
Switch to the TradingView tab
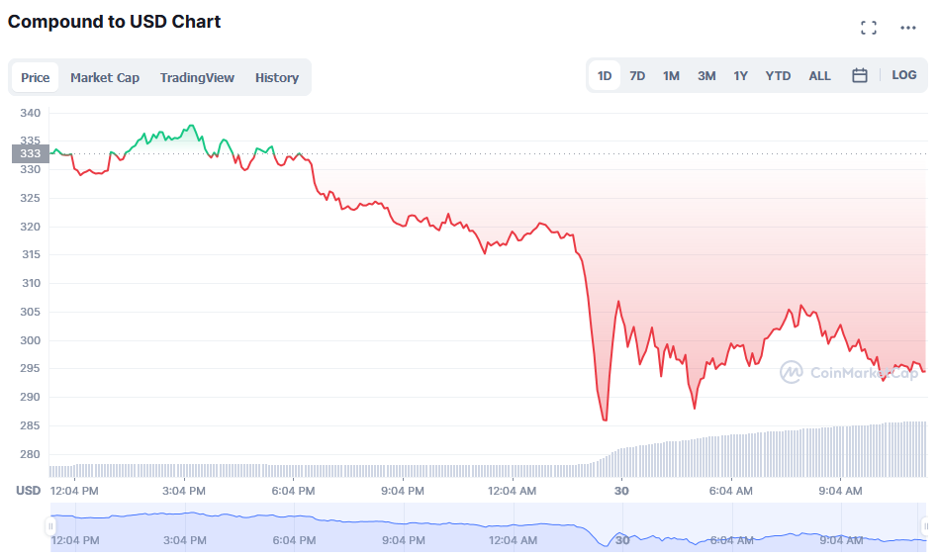(198, 77)
